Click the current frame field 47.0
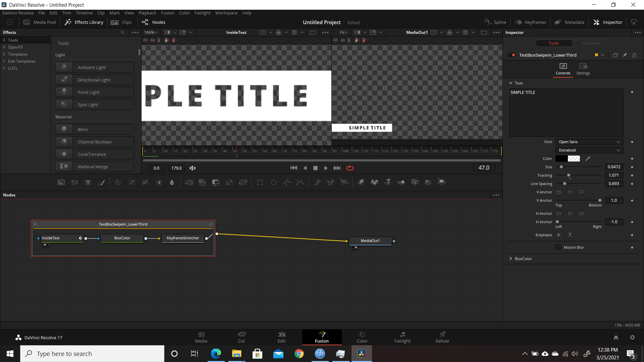The height and width of the screenshot is (362, 644). click(x=484, y=168)
